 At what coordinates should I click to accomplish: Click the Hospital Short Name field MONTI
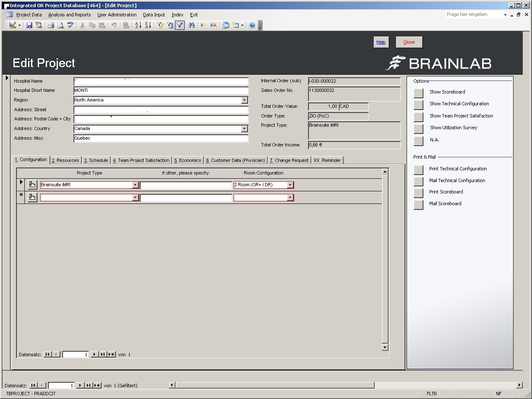click(x=161, y=91)
